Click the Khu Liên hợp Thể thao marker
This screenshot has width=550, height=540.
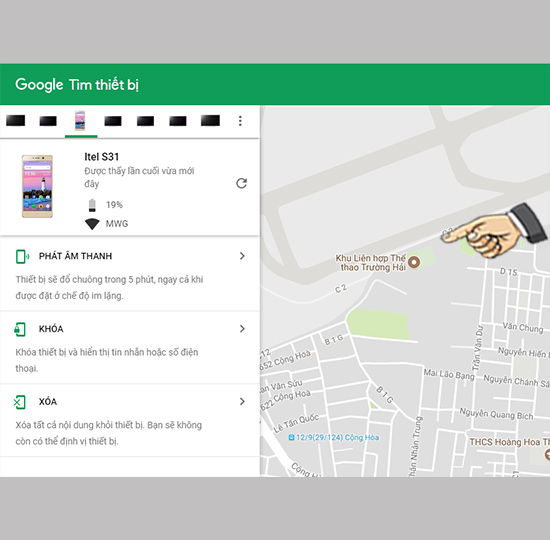pos(414,262)
